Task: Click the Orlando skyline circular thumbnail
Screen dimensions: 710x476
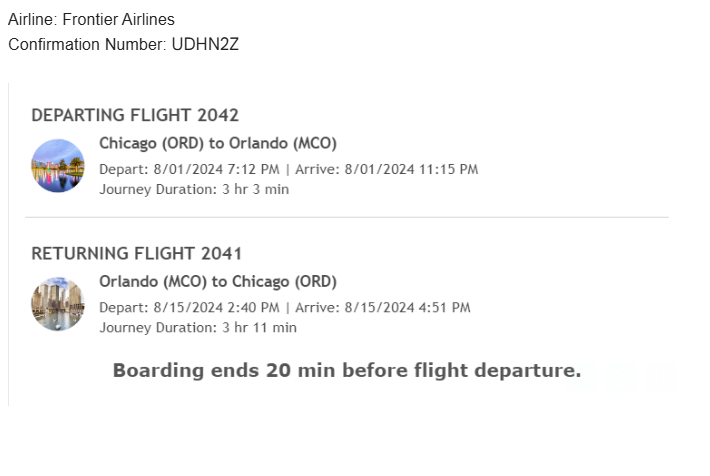Action: tap(58, 166)
